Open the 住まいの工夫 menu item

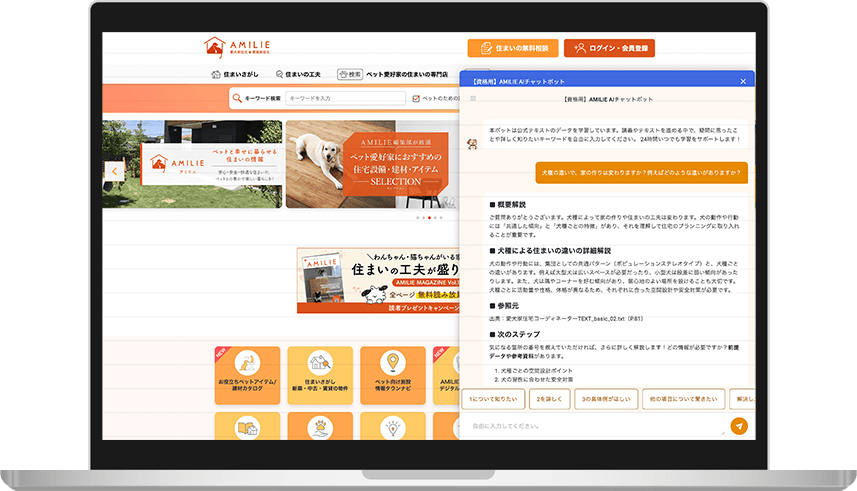point(298,74)
